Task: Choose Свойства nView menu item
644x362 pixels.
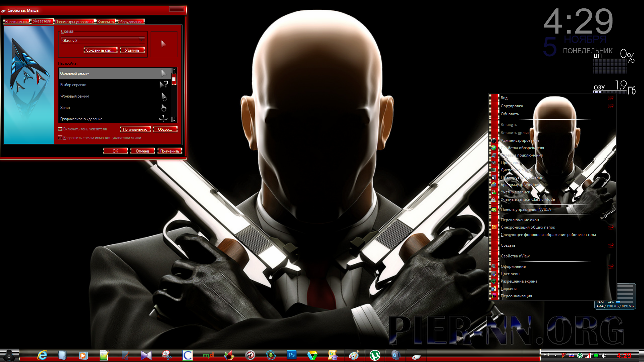Action: click(x=515, y=256)
